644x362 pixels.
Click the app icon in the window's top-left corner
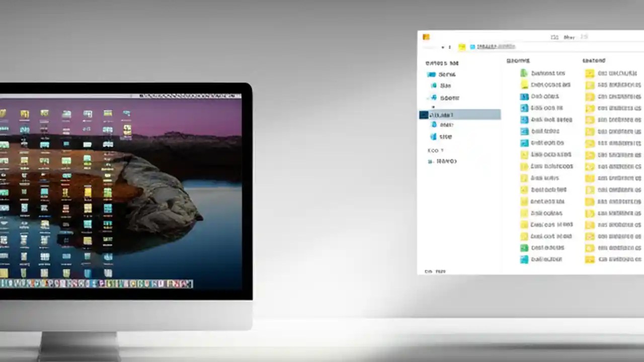point(426,37)
